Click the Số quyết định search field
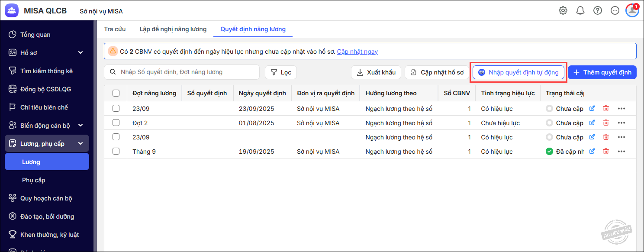 [x=186, y=72]
